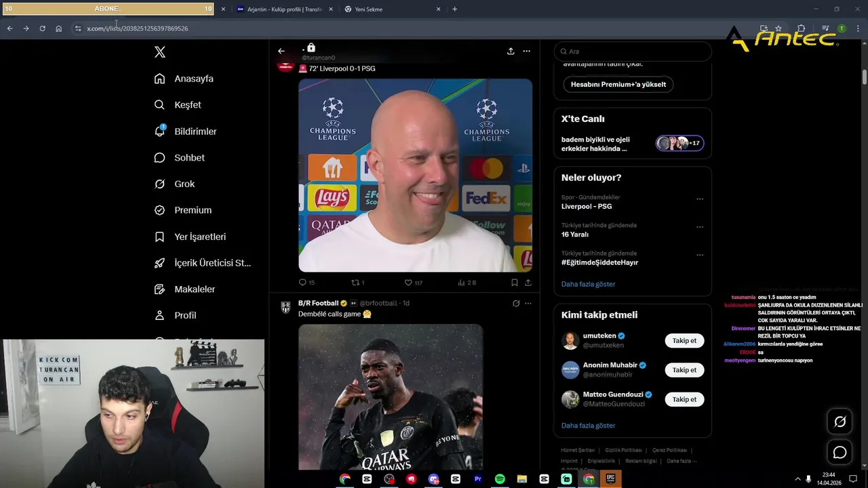Open Premium in the sidebar
This screenshot has height=488, width=868.
(182, 210)
